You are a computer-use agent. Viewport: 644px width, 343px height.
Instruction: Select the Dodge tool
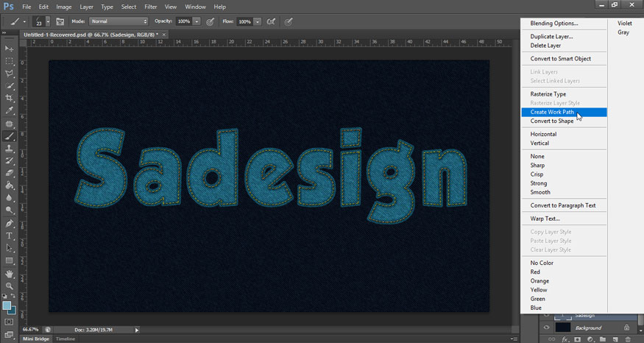9,211
